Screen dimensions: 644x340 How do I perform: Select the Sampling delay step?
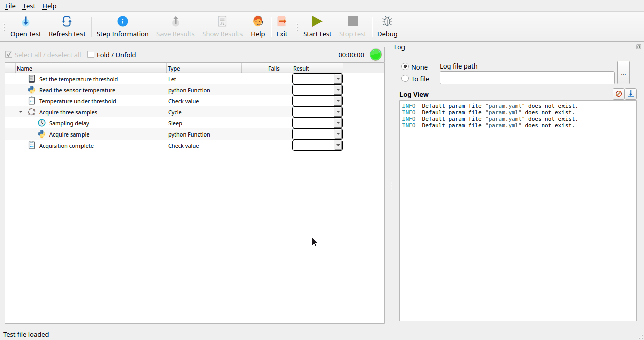(x=69, y=123)
